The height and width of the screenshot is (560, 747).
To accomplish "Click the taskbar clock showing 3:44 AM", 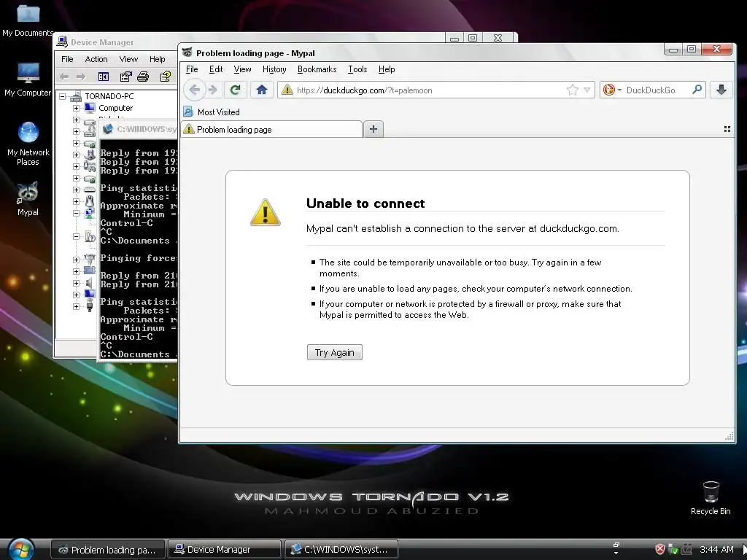I will (x=716, y=550).
